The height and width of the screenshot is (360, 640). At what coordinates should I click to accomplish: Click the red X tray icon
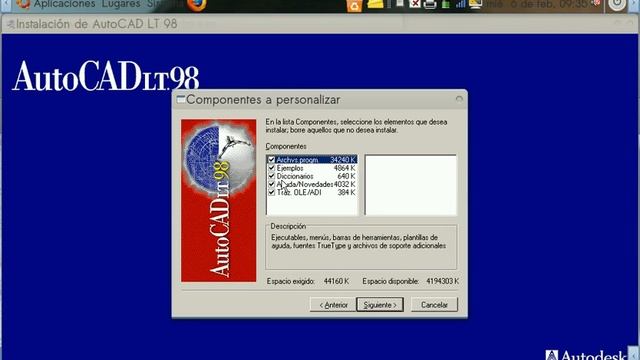(415, 4)
